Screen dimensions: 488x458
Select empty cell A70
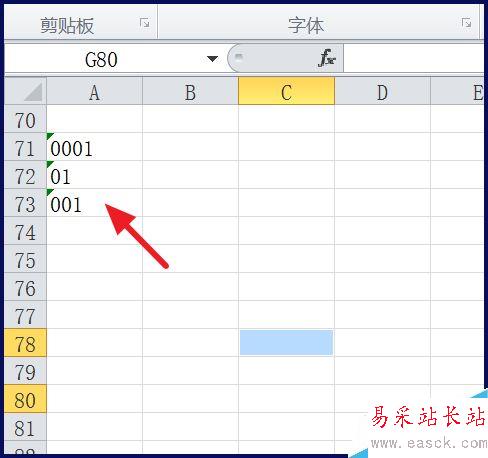[x=95, y=119]
